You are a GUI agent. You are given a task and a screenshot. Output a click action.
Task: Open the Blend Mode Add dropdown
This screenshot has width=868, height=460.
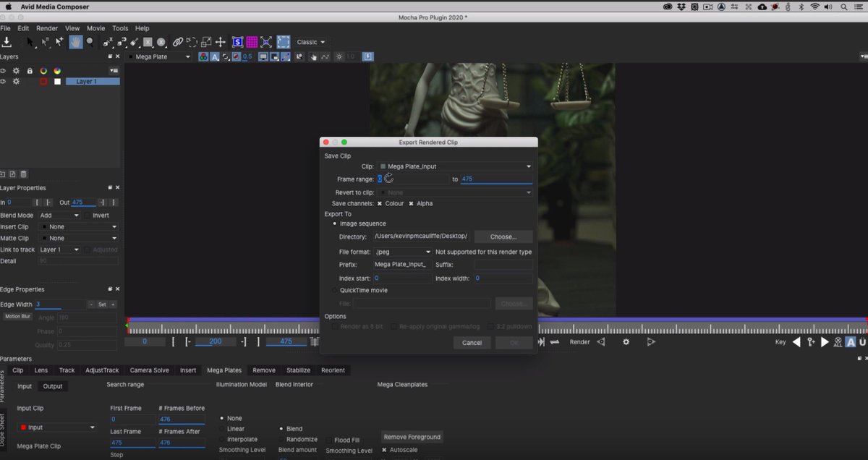pyautogui.click(x=59, y=215)
